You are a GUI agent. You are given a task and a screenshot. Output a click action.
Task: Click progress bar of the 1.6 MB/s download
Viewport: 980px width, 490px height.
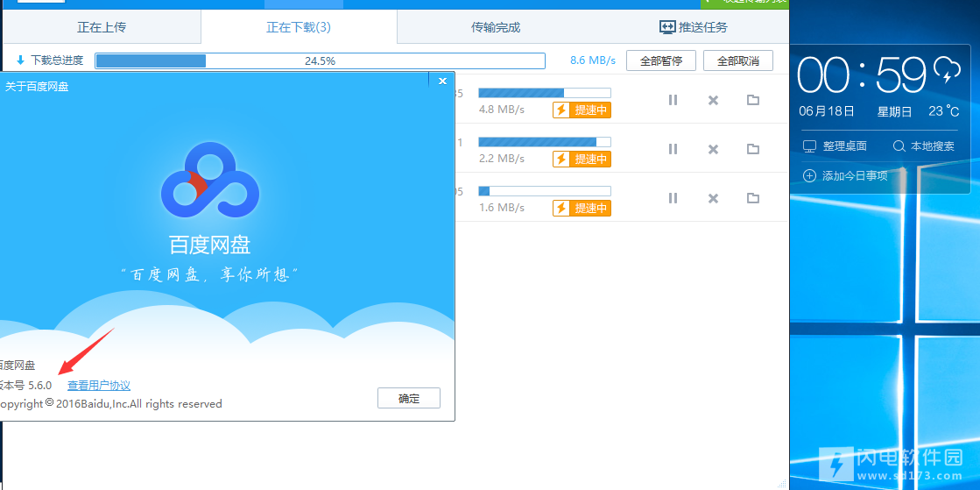545,191
